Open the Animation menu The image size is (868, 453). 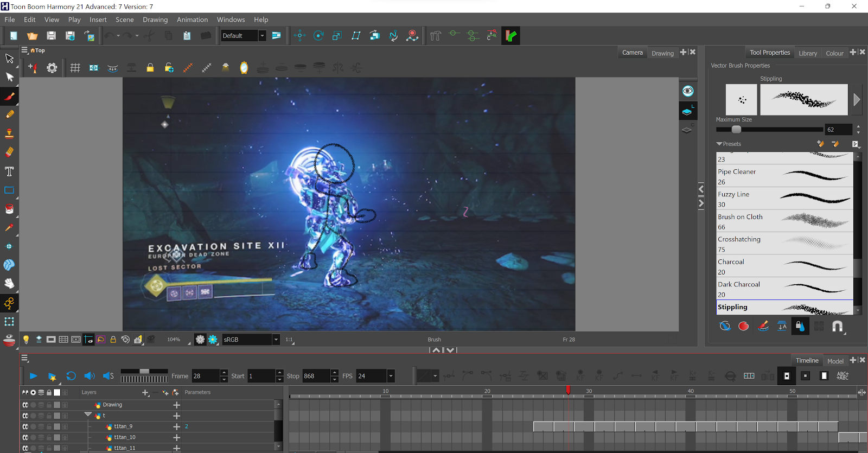(192, 20)
